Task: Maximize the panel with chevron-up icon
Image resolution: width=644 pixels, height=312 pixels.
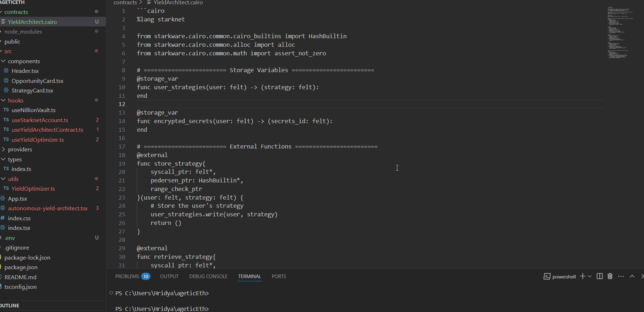Action: click(x=632, y=276)
